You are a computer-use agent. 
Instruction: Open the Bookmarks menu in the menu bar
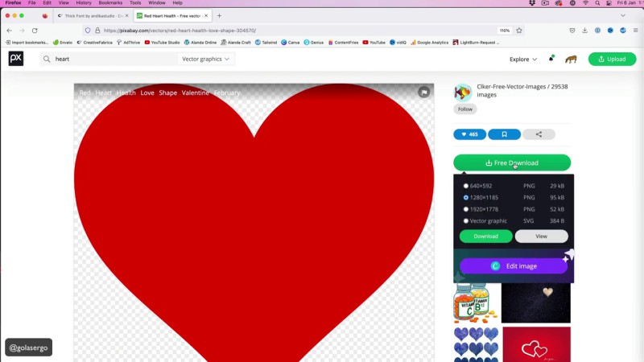click(110, 3)
